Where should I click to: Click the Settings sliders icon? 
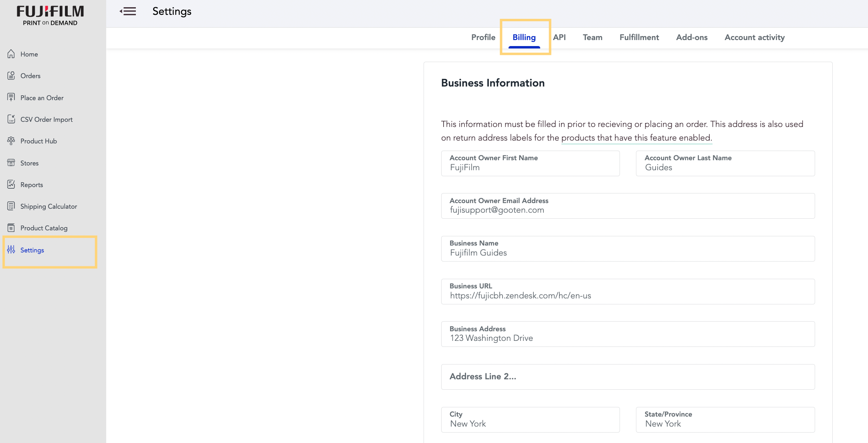pyautogui.click(x=11, y=250)
